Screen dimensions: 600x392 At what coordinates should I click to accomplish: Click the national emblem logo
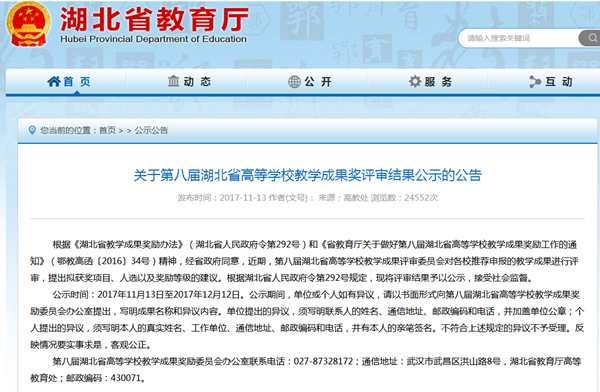[x=28, y=24]
